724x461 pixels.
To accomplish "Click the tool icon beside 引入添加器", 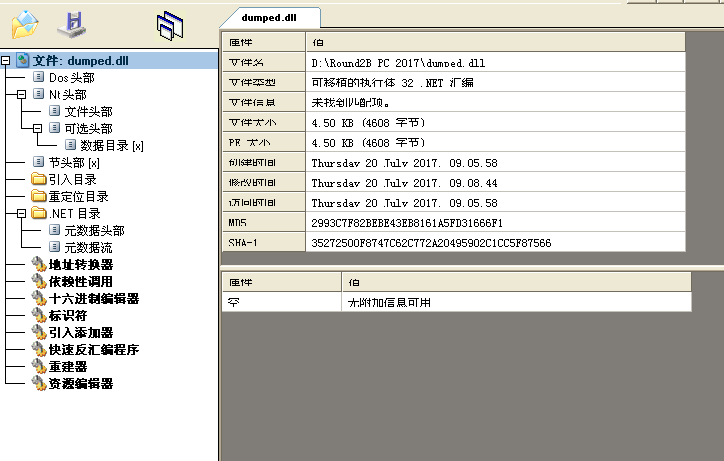I will (x=39, y=333).
